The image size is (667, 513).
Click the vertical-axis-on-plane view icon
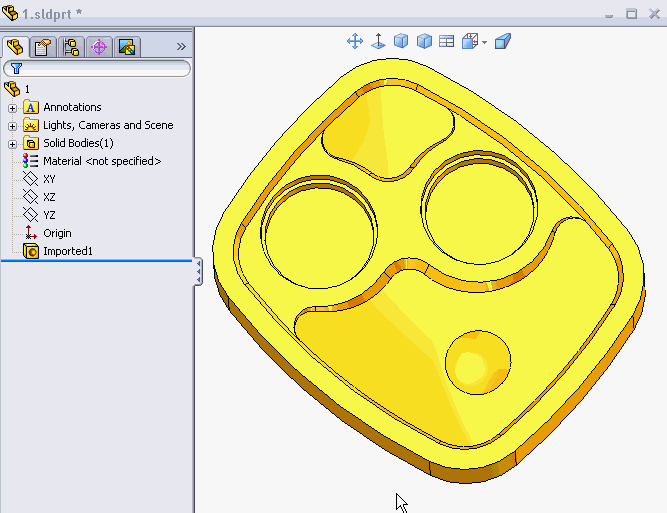[378, 41]
